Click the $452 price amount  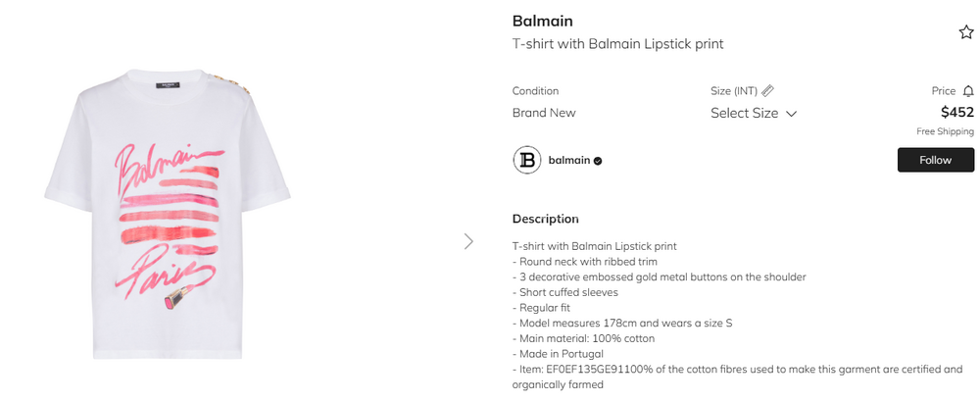click(x=956, y=112)
